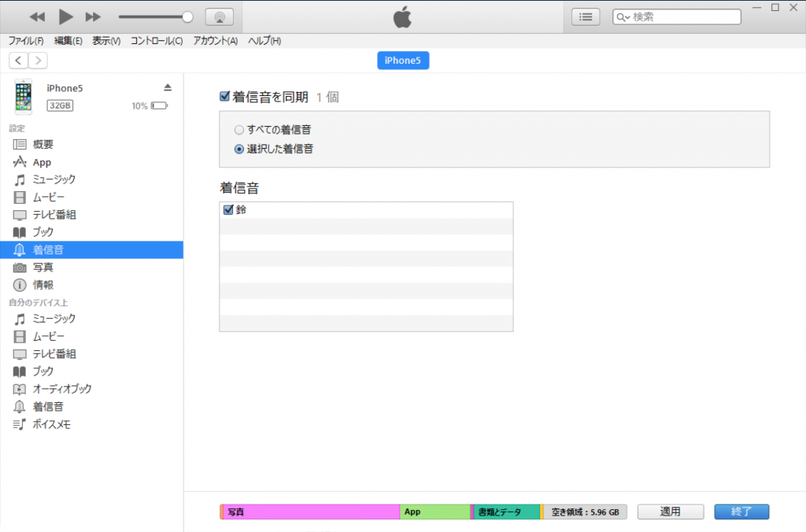
Task: Click the 適用 button
Action: [x=671, y=512]
